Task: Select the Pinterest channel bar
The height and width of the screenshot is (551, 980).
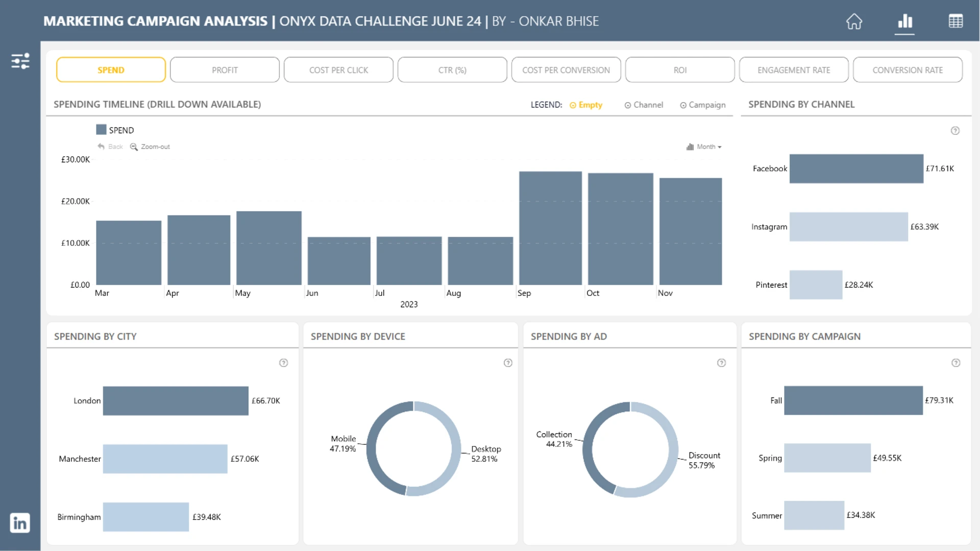Action: coord(816,285)
